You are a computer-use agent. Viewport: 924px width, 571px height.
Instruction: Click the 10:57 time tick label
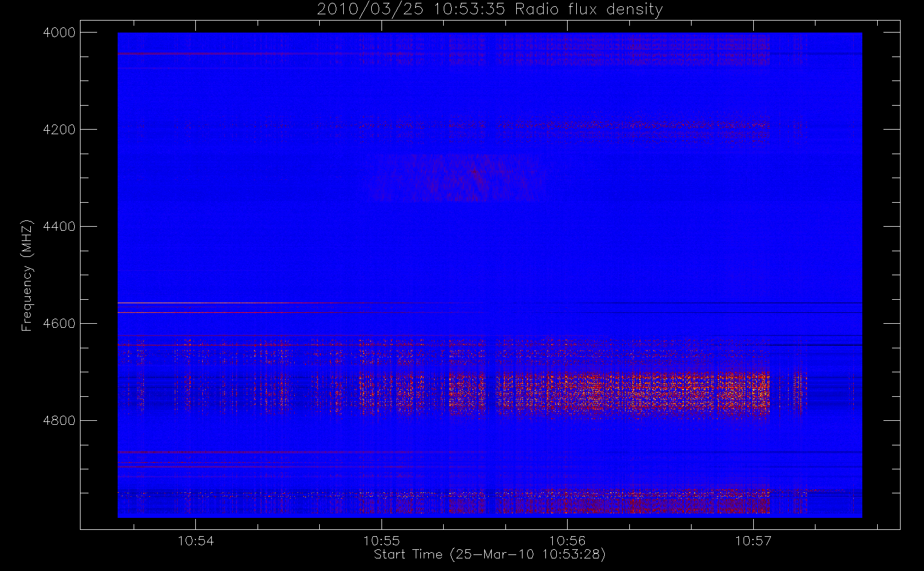[x=753, y=541]
